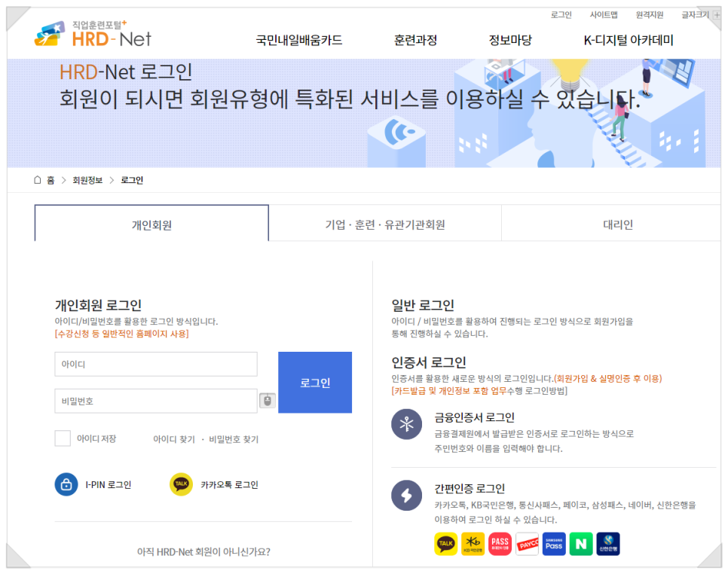Screen dimensions: 728x574
Task: Open the 훈련과정 menu
Action: [415, 41]
